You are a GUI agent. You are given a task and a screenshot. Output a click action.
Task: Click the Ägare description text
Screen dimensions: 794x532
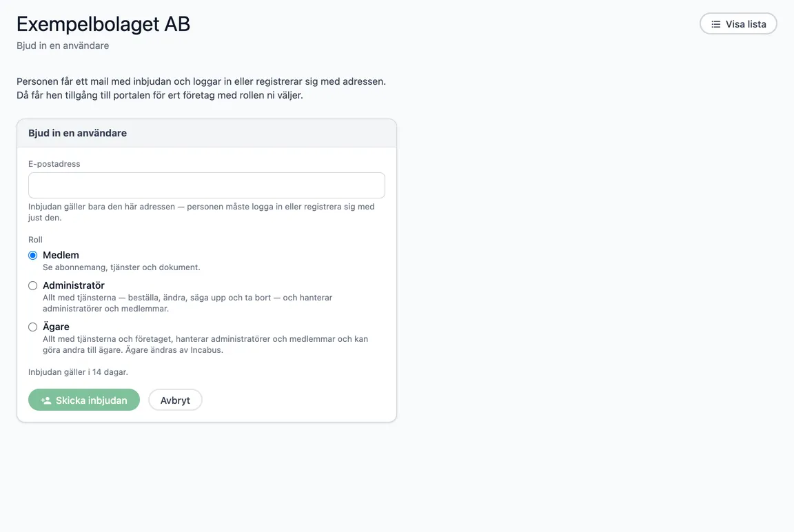pyautogui.click(x=205, y=344)
